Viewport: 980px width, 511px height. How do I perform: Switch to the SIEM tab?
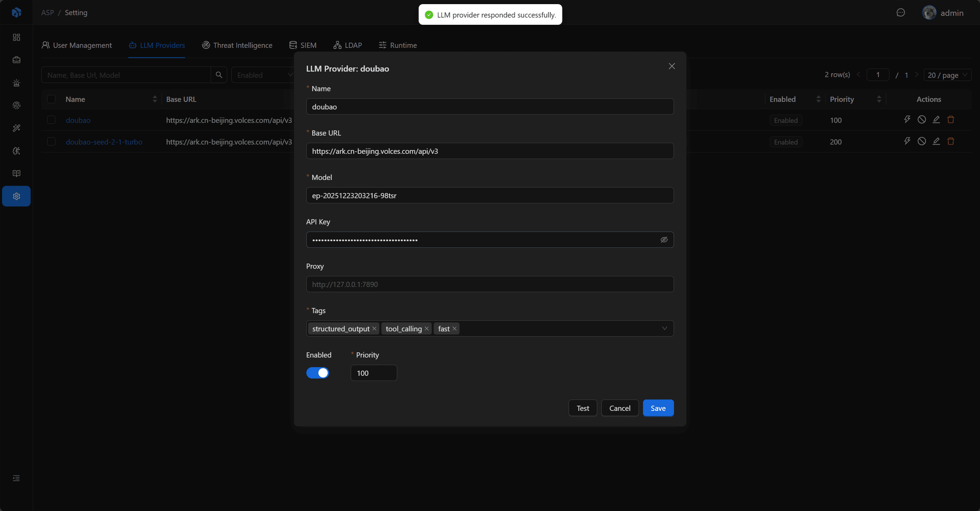click(303, 45)
